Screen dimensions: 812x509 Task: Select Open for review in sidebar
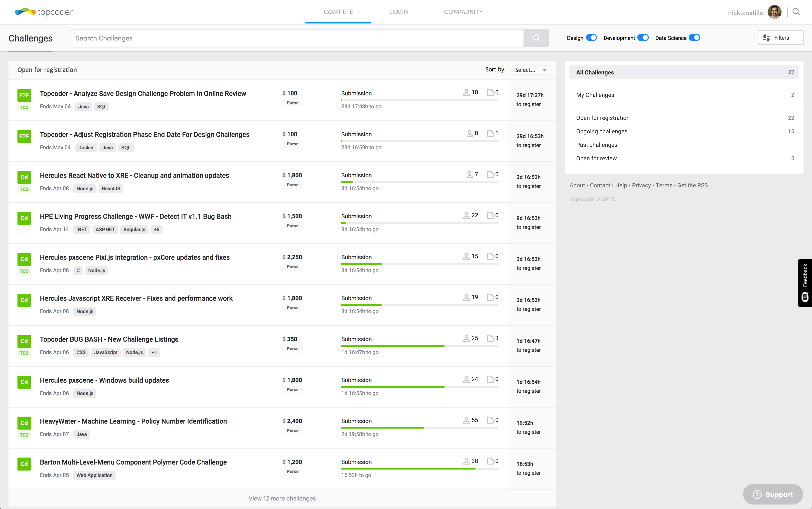tap(684, 158)
